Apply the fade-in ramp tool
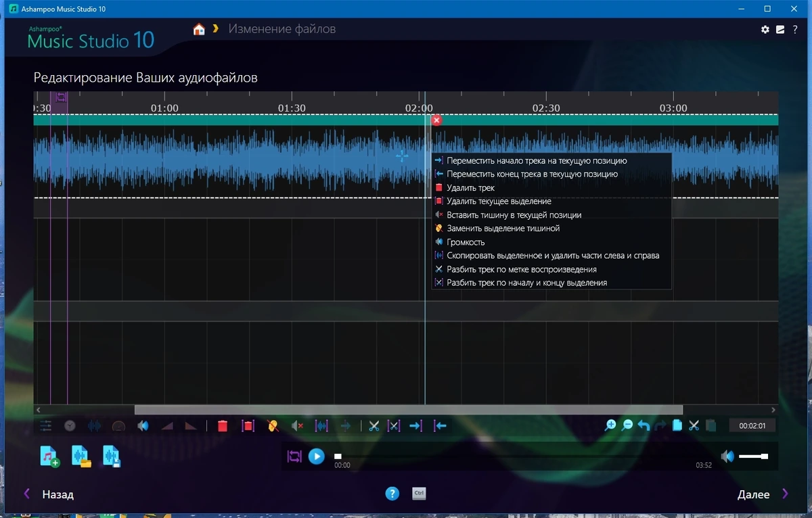 pos(166,426)
